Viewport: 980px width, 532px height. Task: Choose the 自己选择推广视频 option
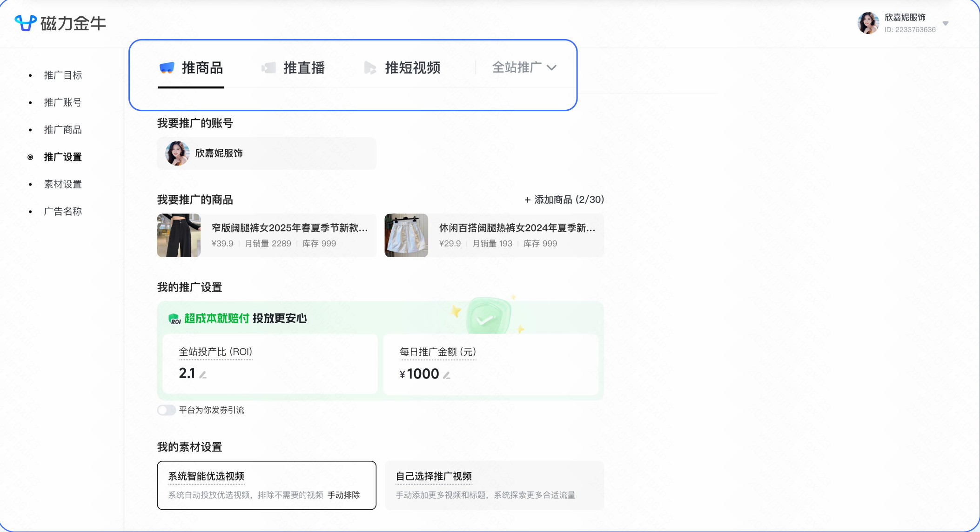point(493,485)
